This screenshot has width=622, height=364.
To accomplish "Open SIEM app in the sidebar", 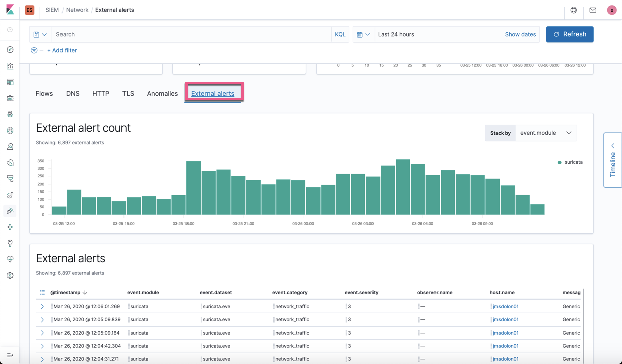I will point(10,211).
